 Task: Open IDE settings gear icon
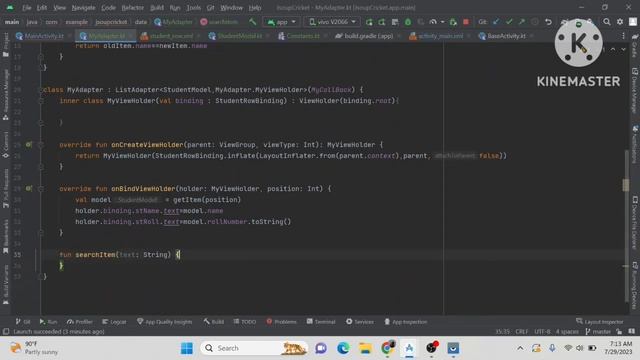pyautogui.click(x=620, y=22)
